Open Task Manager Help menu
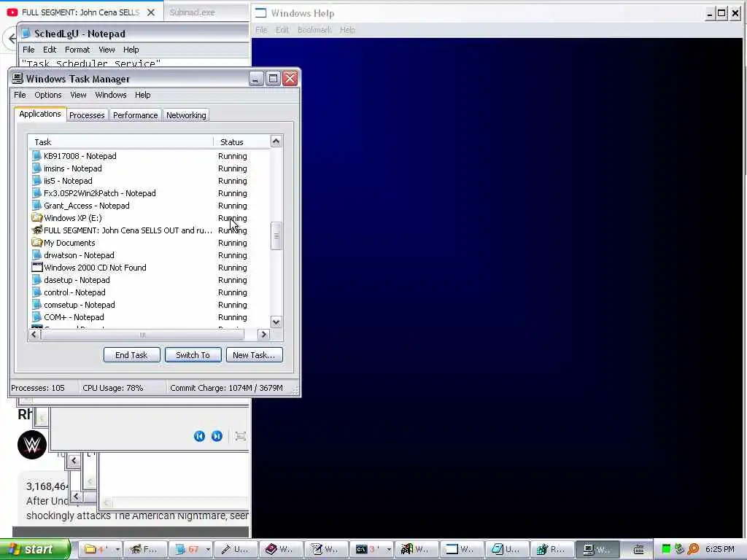This screenshot has width=747, height=560. pos(142,95)
